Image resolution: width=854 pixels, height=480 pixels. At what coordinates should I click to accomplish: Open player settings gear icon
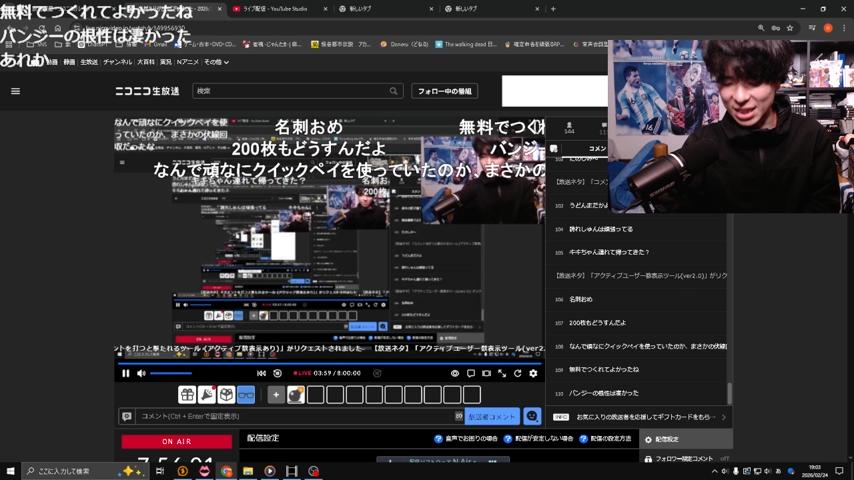pos(533,373)
